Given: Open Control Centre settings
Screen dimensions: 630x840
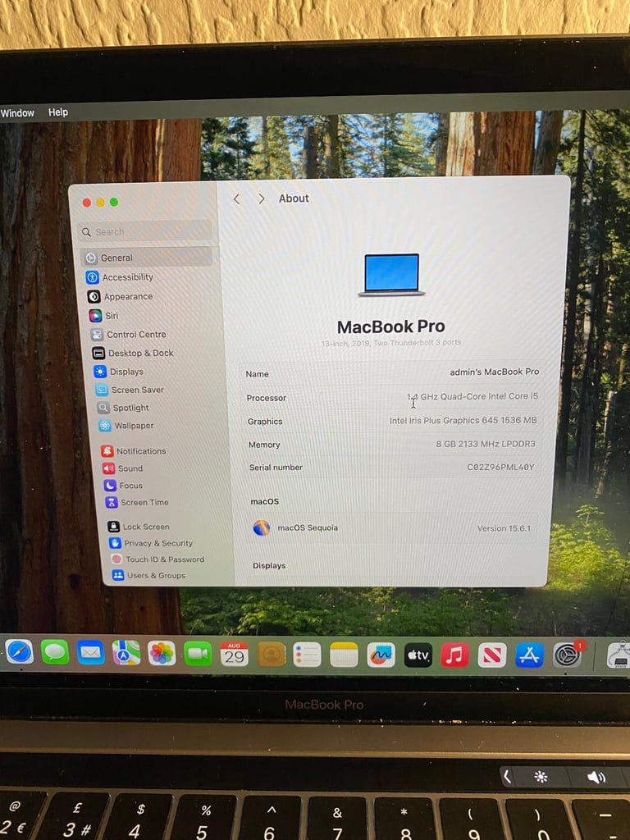Looking at the screenshot, I should pyautogui.click(x=129, y=335).
